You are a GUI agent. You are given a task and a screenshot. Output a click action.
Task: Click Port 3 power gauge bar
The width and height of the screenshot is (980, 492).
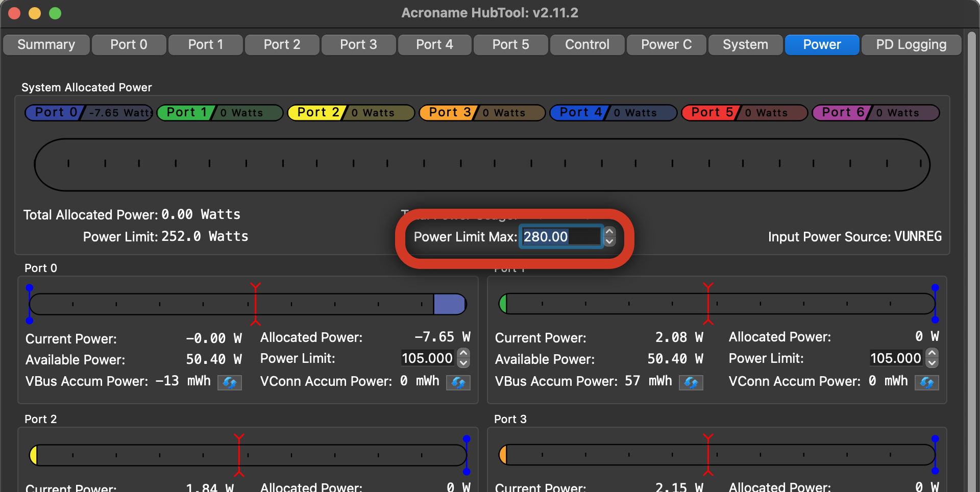coord(717,455)
